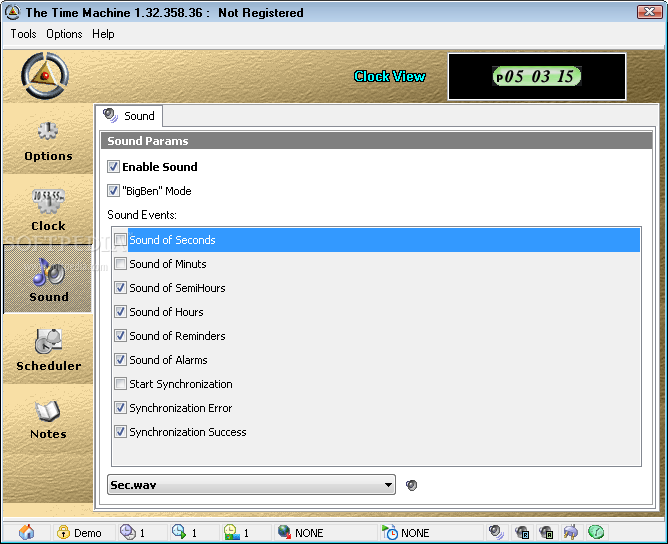Click the clock with green arrow status icon
Image resolution: width=668 pixels, height=544 pixels.
tap(179, 532)
